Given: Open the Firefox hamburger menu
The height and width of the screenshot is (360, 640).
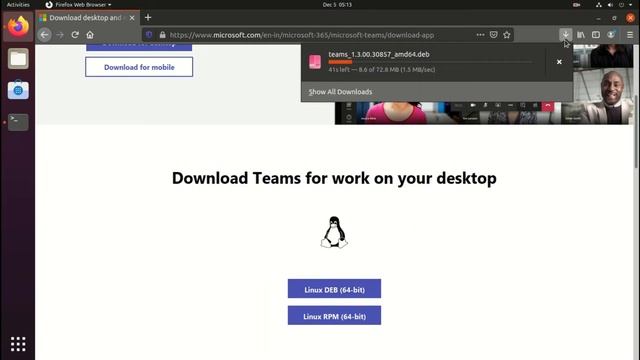Looking at the screenshot, I should click(x=630, y=35).
